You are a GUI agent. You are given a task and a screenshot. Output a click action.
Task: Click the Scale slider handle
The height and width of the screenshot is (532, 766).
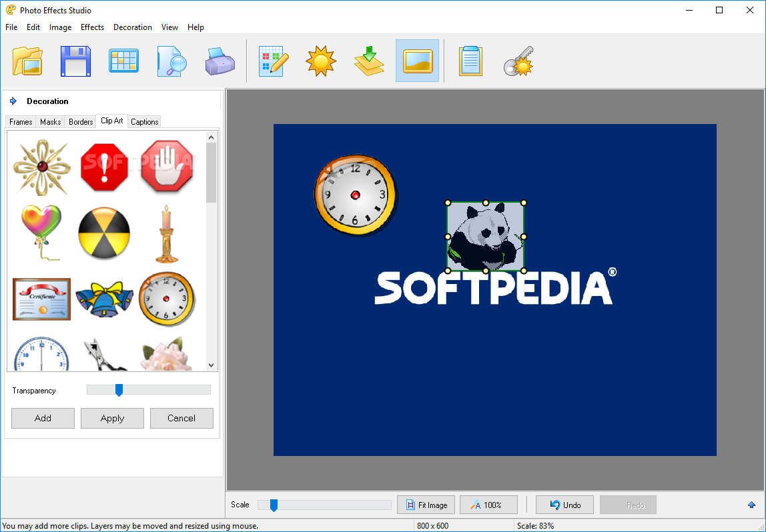274,505
